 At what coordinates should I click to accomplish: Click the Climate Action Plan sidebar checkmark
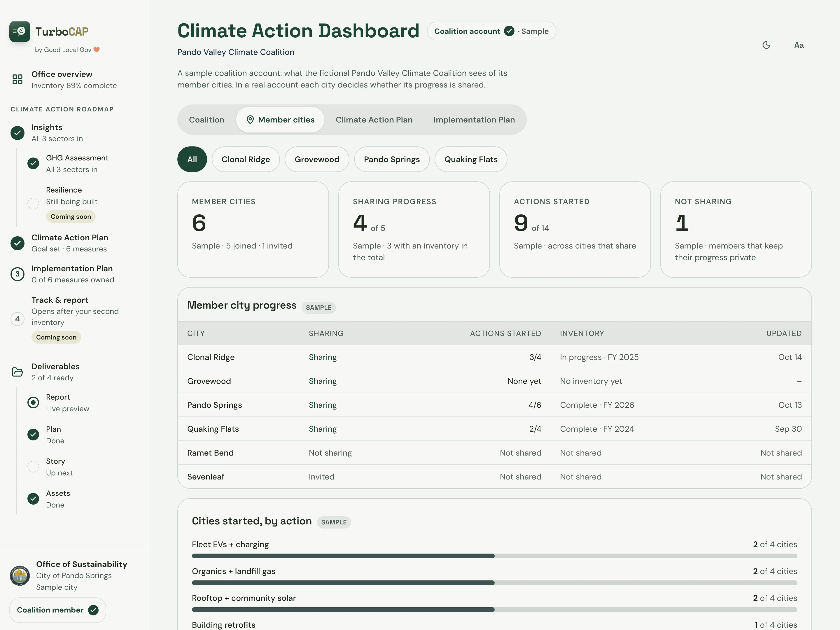[17, 243]
